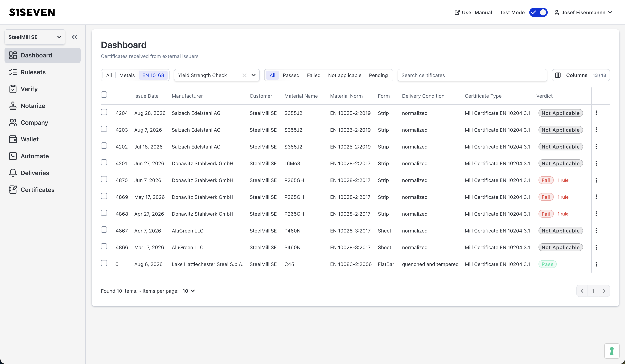Go to the previous page of results
Viewport: 625px width, 364px height.
[582, 291]
